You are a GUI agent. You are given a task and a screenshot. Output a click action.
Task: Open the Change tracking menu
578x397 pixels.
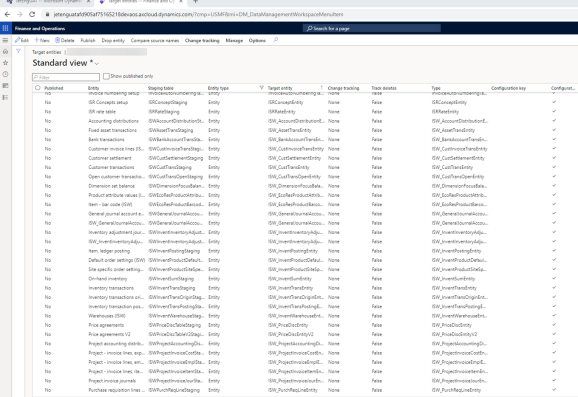click(202, 40)
